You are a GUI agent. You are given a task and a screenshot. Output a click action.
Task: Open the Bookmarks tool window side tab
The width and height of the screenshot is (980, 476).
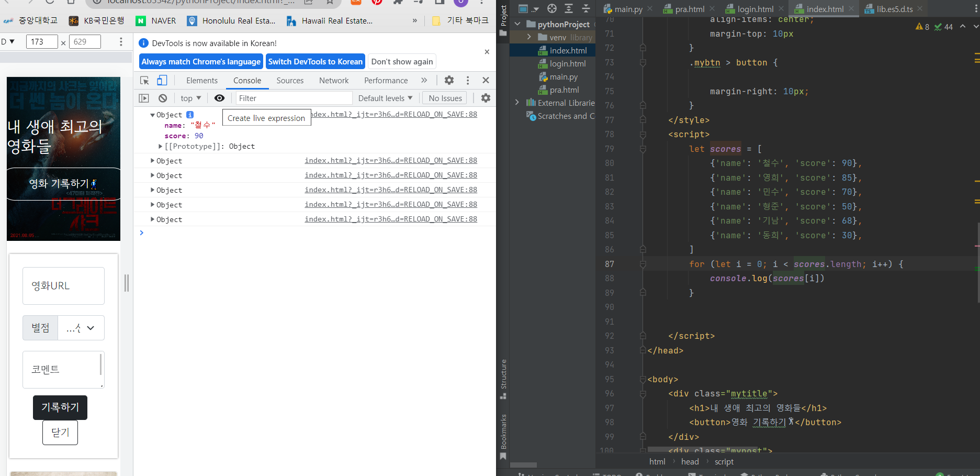pyautogui.click(x=503, y=436)
